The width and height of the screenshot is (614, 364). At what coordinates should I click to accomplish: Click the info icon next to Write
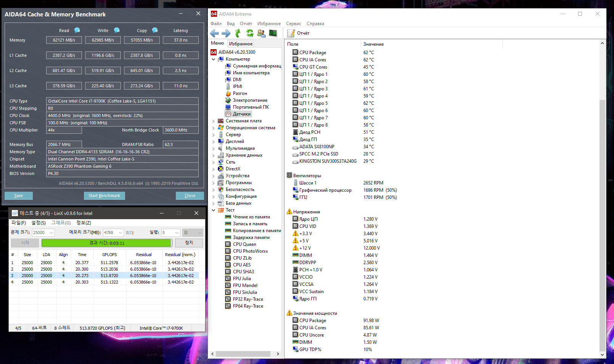point(117,30)
